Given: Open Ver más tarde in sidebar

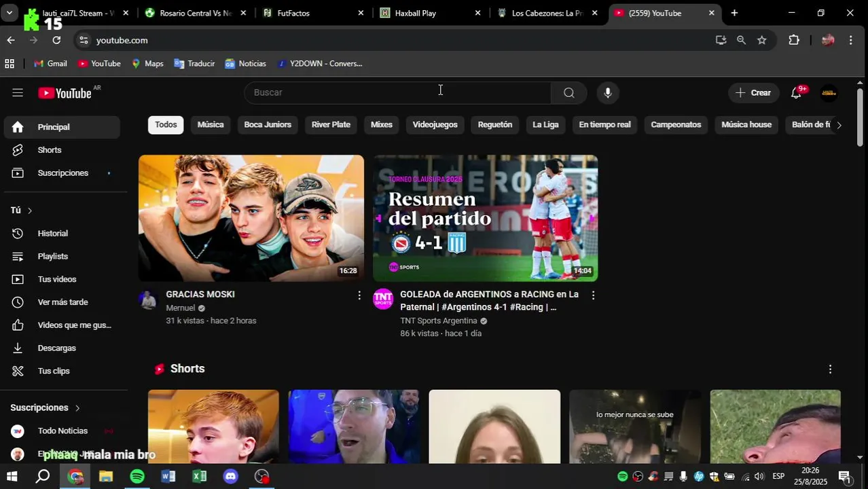Looking at the screenshot, I should pyautogui.click(x=62, y=302).
